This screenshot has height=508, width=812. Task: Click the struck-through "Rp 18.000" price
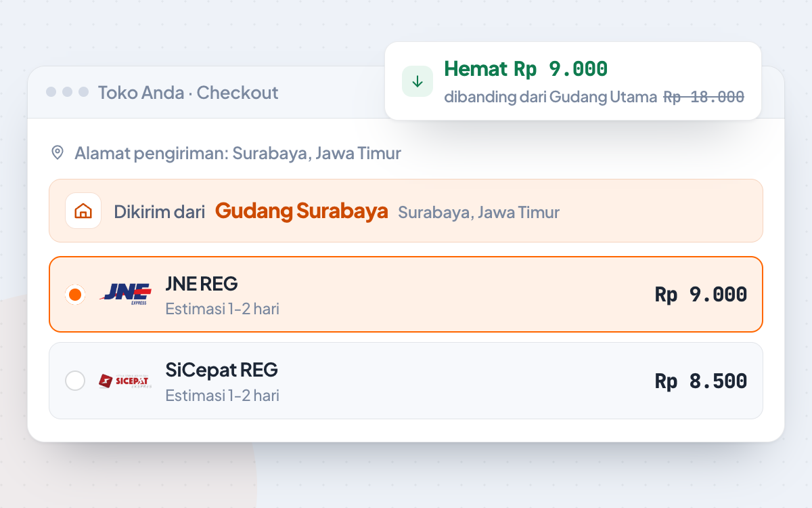[704, 97]
